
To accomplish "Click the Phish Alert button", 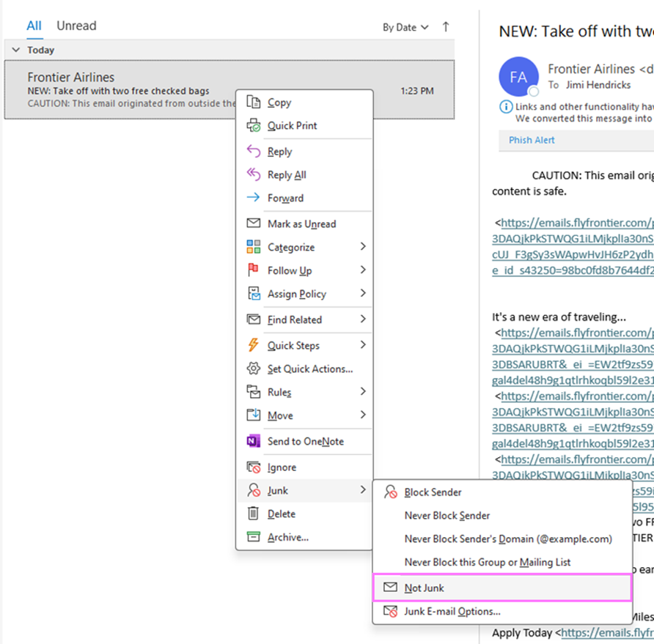I will click(x=531, y=140).
